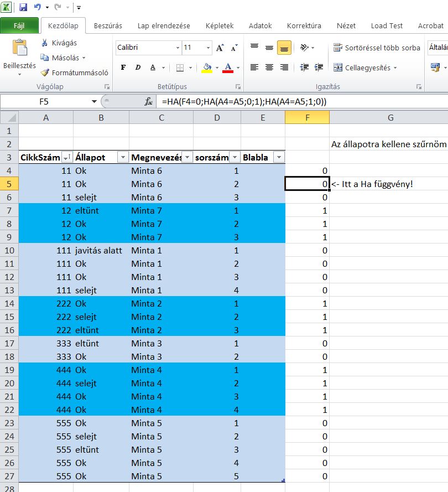
Task: Decrease indent
Action: tap(304, 68)
